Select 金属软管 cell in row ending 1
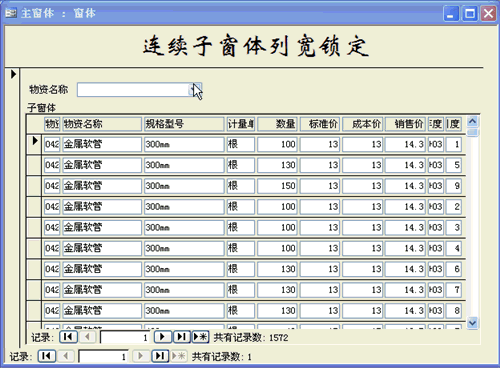This screenshot has height=368, width=500. [x=102, y=145]
